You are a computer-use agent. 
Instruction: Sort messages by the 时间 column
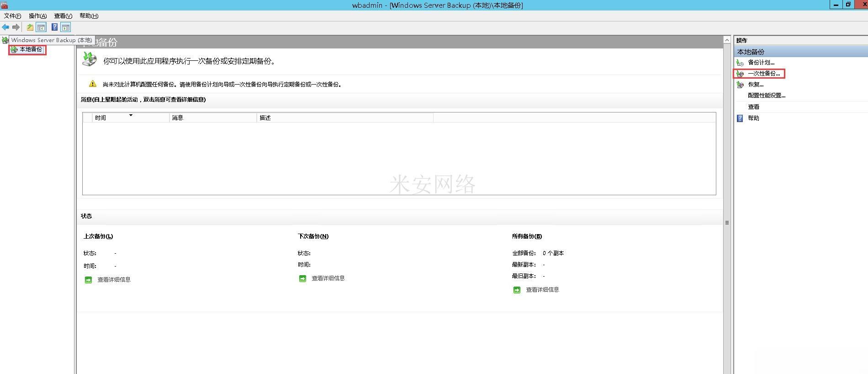[x=131, y=118]
